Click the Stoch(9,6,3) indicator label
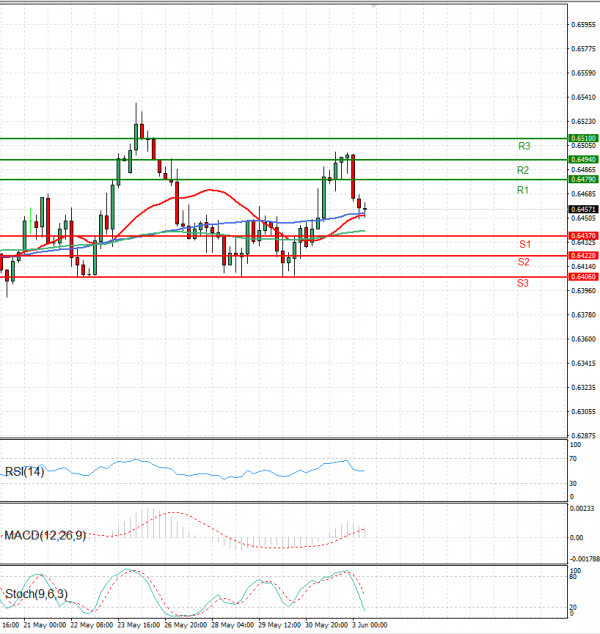600x634 pixels. point(36,594)
